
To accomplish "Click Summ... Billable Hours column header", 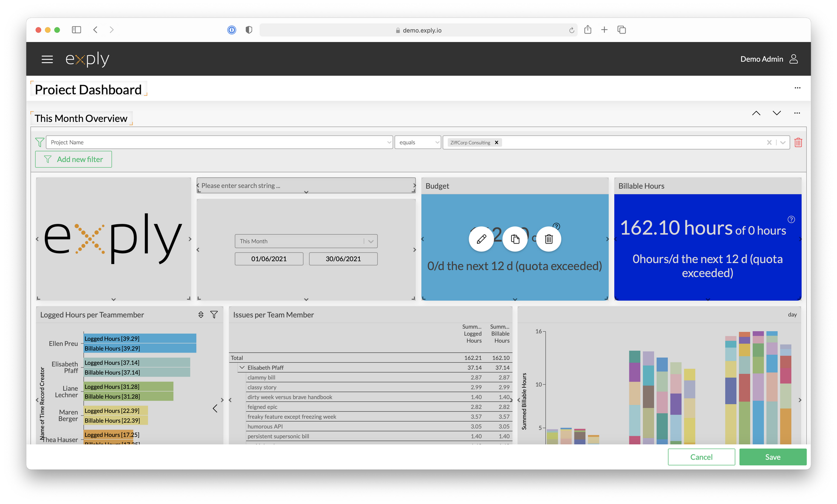I will (500, 334).
